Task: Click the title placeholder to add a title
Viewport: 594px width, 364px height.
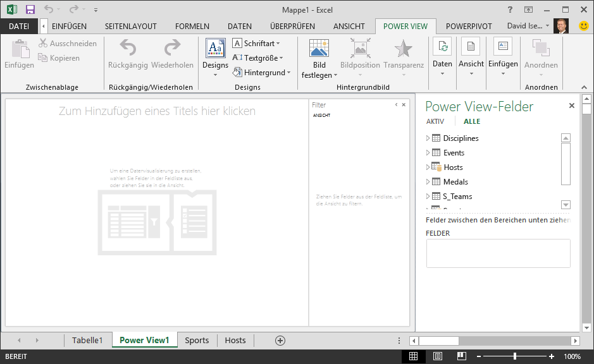Action: coord(157,111)
